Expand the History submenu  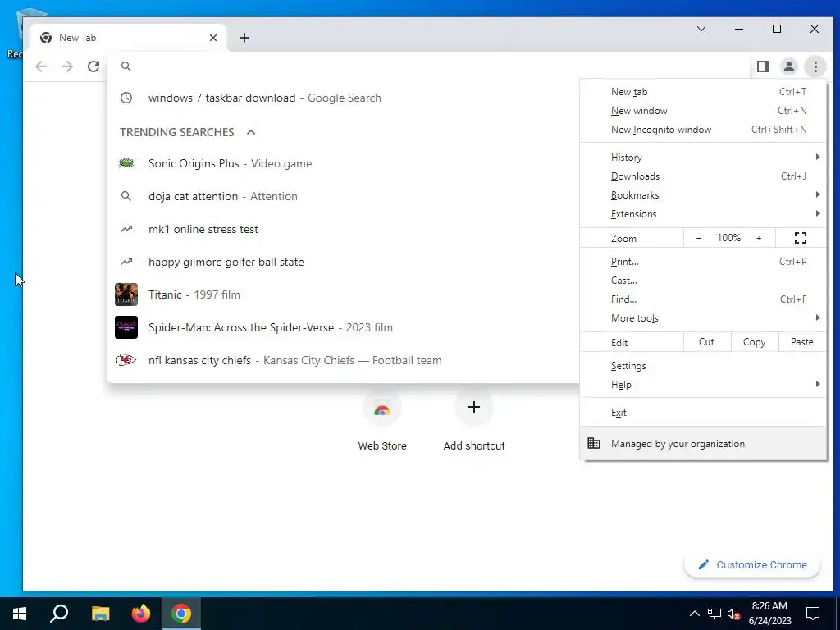703,157
